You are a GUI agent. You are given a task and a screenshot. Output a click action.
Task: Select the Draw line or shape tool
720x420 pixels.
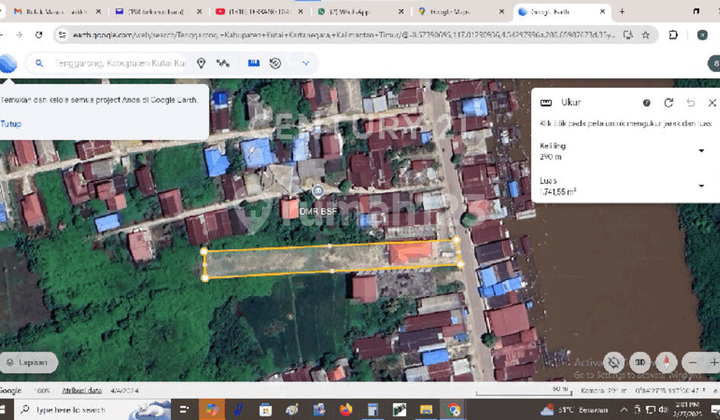[x=223, y=63]
